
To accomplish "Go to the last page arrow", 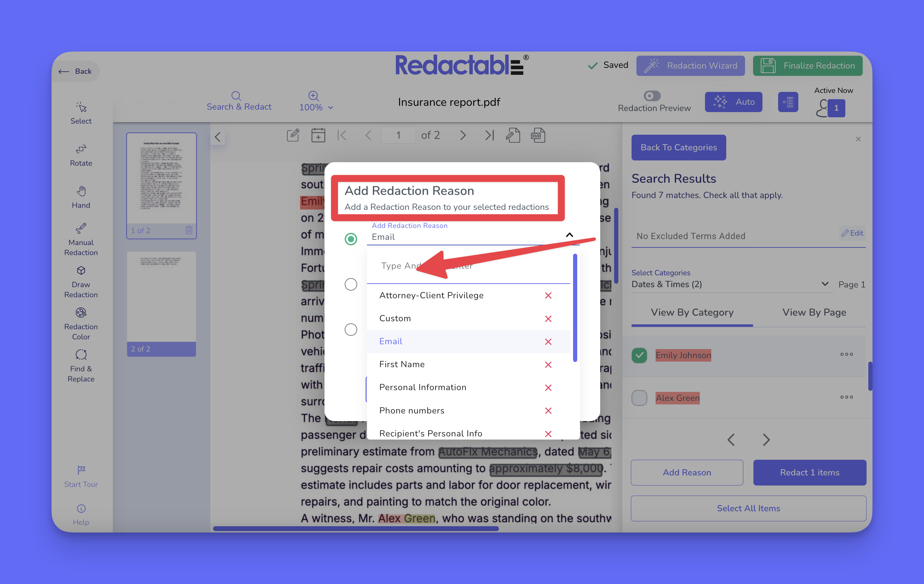I will [489, 135].
